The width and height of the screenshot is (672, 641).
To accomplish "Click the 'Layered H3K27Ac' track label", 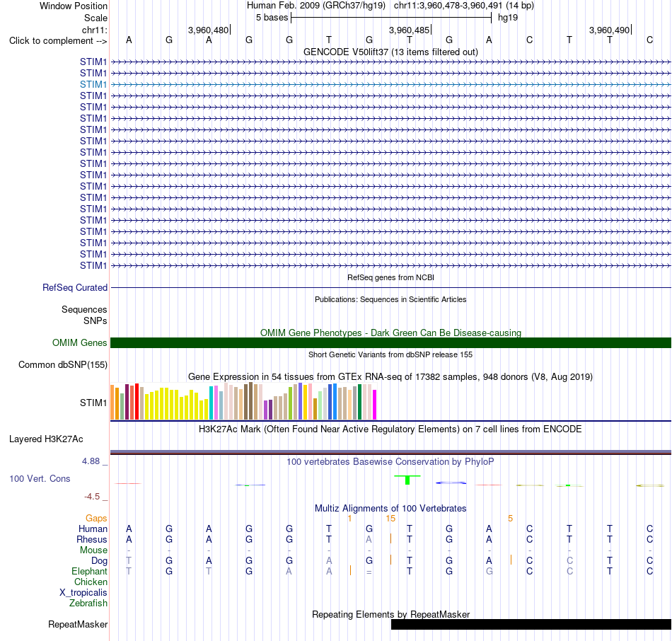I will tap(46, 439).
